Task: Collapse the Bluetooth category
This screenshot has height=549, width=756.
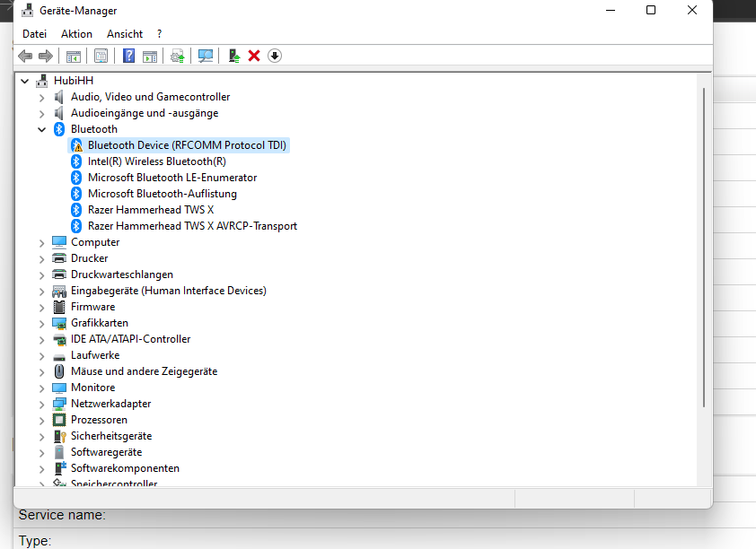Action: (42, 129)
